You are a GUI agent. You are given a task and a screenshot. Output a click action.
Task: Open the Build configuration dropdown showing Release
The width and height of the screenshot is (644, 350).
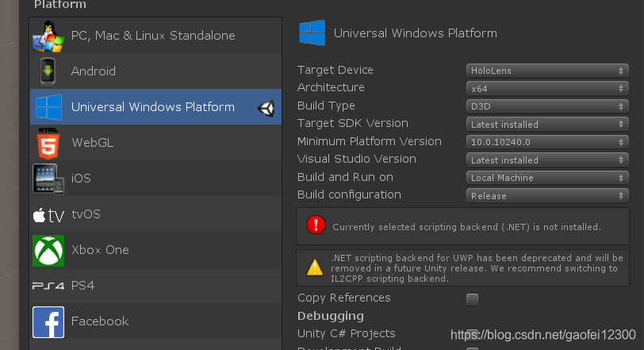(547, 195)
